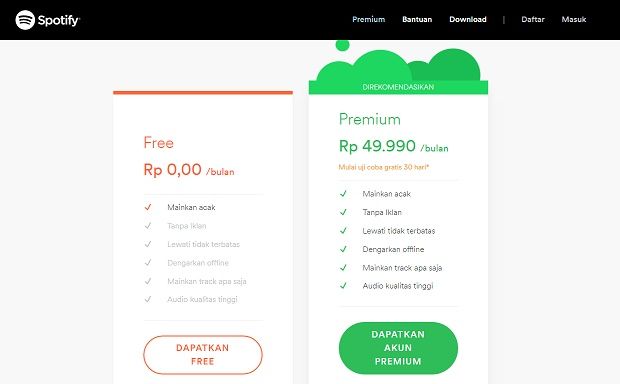This screenshot has width=620, height=384.
Task: Click the Direkomendasikan green banner
Action: point(398,87)
